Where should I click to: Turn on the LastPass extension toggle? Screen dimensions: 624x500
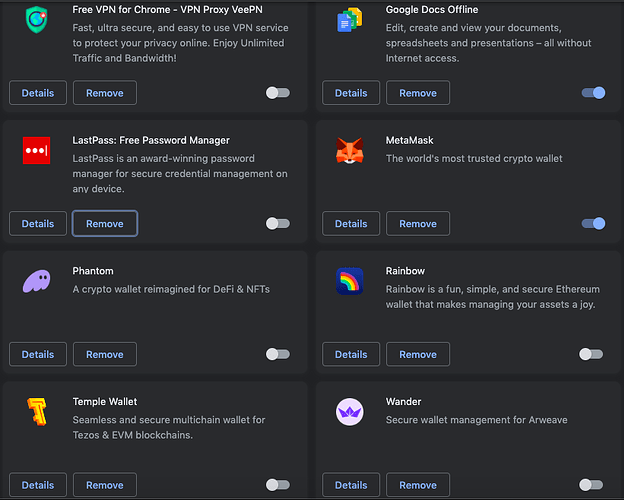pos(278,223)
